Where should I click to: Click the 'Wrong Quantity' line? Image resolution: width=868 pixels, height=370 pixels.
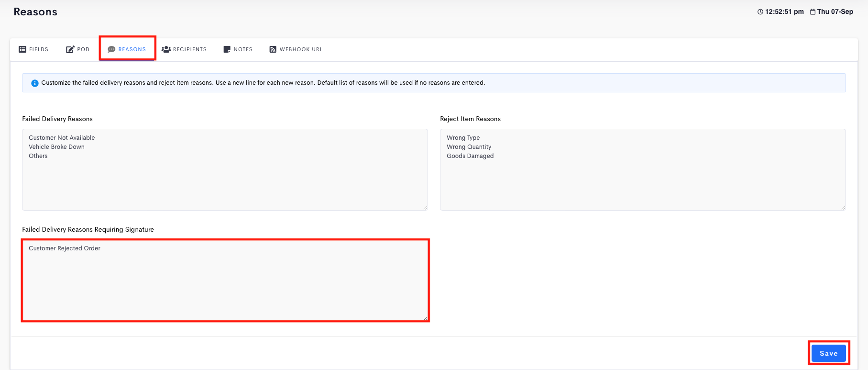(469, 147)
